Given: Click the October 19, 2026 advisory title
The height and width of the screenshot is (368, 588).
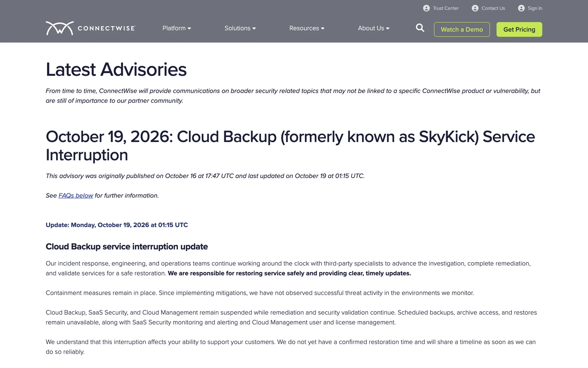Looking at the screenshot, I should 290,146.
